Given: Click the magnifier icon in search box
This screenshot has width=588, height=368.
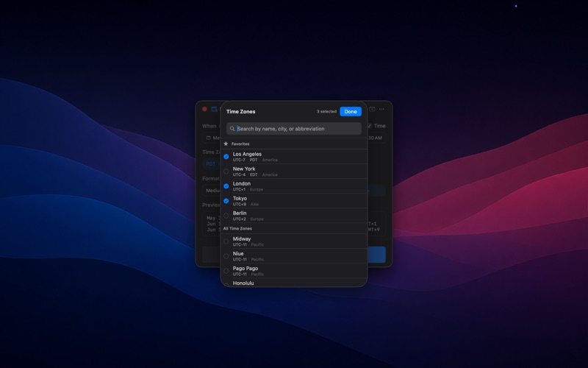Looking at the screenshot, I should coord(232,129).
